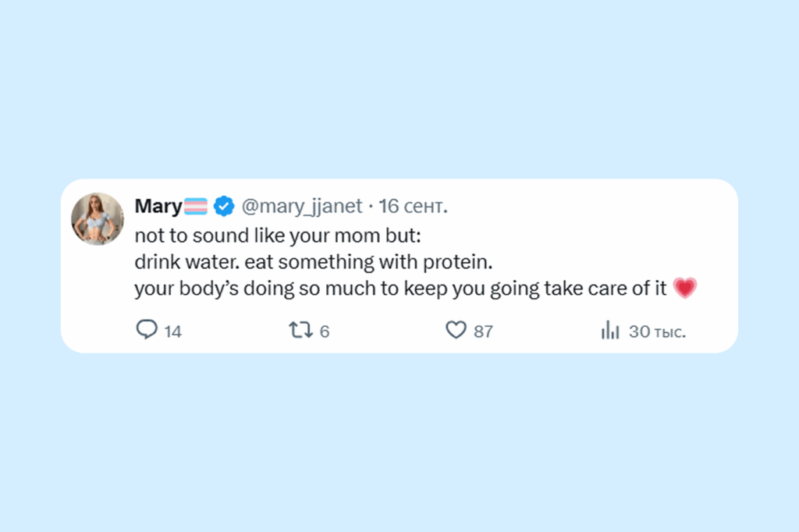The width and height of the screenshot is (799, 532).
Task: Click Mary's profile avatar photo
Action: click(x=98, y=218)
